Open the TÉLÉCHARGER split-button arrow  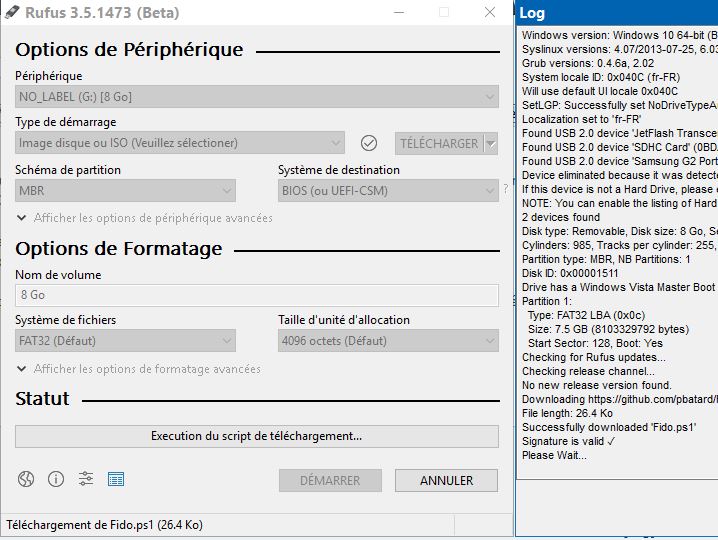[491, 143]
